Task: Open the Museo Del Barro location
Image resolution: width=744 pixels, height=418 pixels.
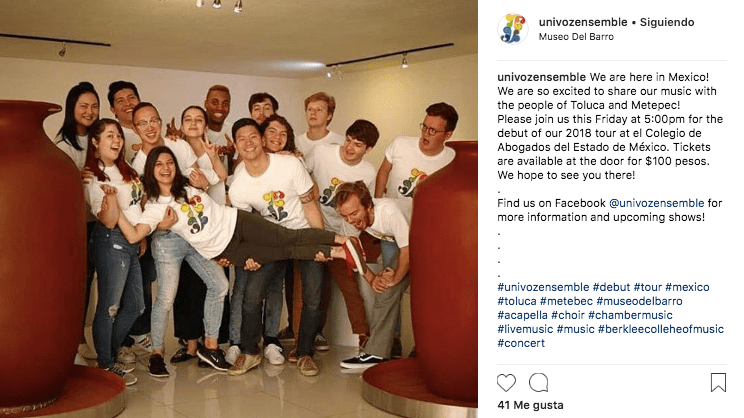Action: [x=576, y=37]
